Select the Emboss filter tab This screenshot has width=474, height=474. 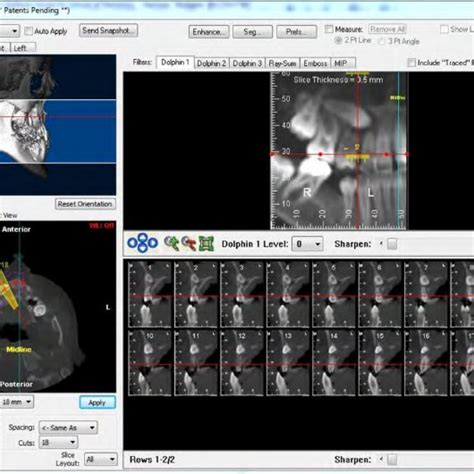tap(315, 63)
